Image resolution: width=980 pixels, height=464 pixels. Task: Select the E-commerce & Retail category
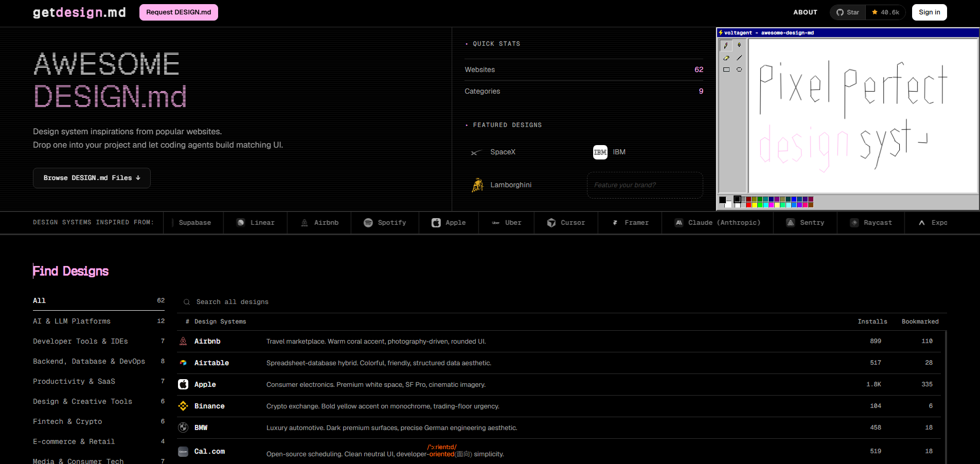coord(99,441)
